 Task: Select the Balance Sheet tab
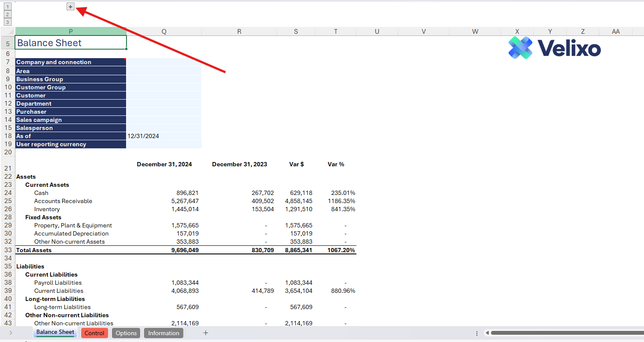pos(55,332)
